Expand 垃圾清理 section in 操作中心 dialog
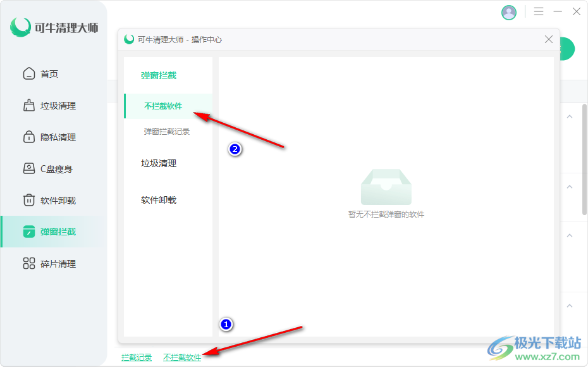This screenshot has width=588, height=367. click(159, 163)
